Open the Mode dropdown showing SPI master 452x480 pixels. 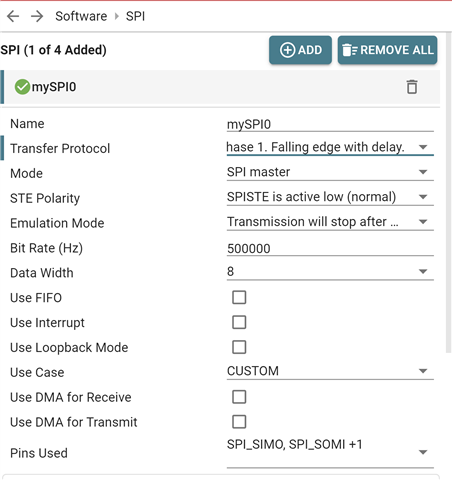(330, 172)
